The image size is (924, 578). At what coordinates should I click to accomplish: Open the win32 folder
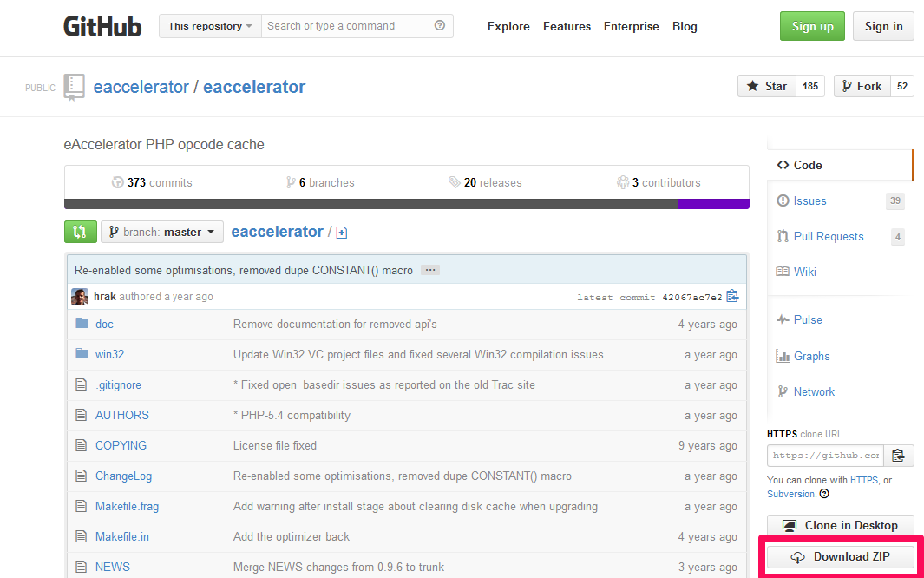click(x=109, y=354)
